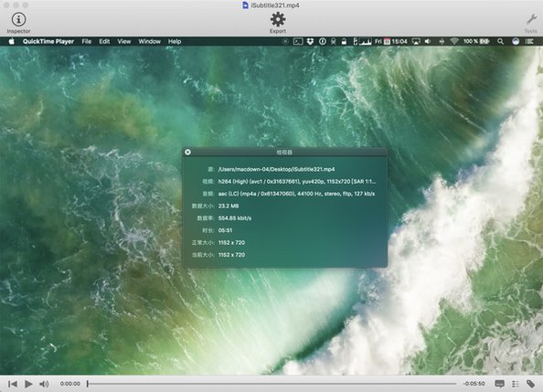The height and width of the screenshot is (392, 543).
Task: Open the Notification Center icon
Action: (x=529, y=41)
